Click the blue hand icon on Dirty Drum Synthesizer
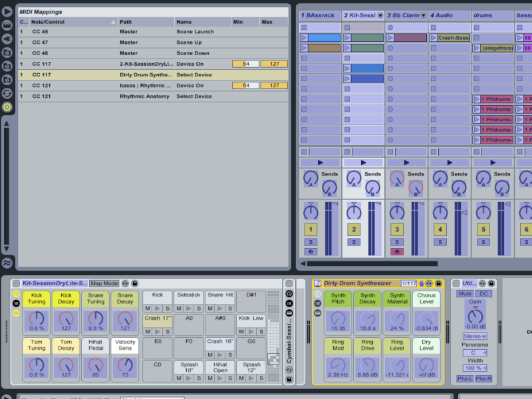This screenshot has height=399, width=532. point(422,283)
